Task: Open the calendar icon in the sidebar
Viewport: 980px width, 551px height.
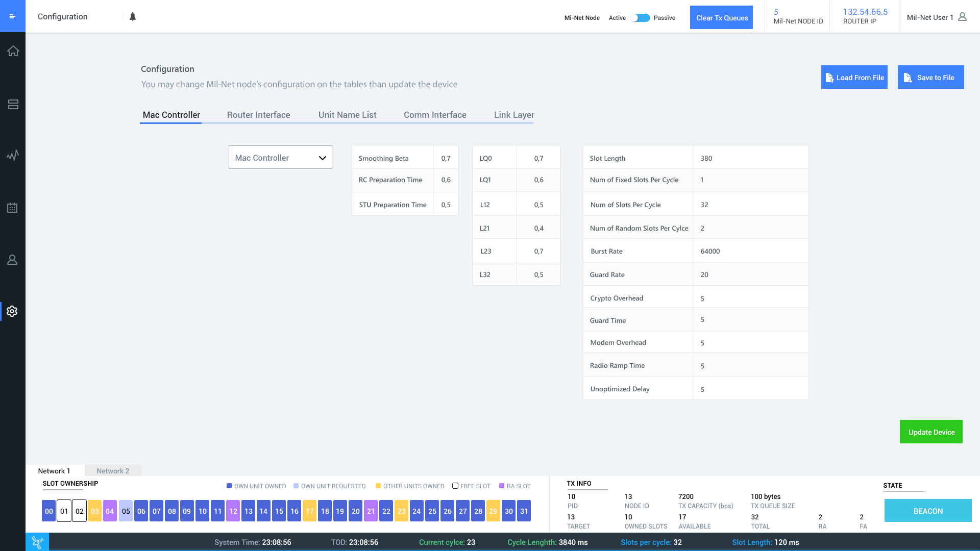Action: [13, 208]
